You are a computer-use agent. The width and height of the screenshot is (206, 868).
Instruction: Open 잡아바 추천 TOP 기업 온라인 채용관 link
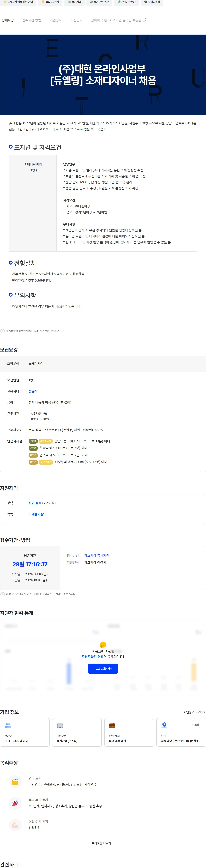tap(118, 20)
